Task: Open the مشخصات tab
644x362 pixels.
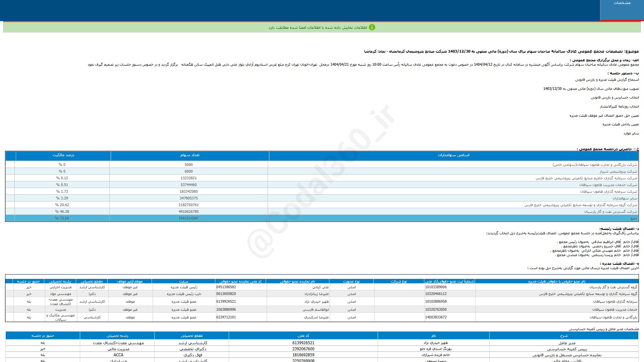Action: [622, 10]
